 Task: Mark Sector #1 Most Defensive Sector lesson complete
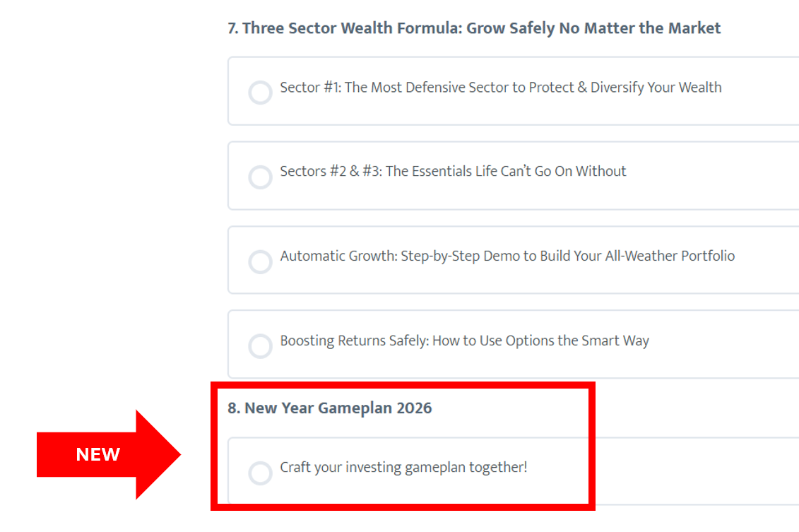pyautogui.click(x=260, y=93)
